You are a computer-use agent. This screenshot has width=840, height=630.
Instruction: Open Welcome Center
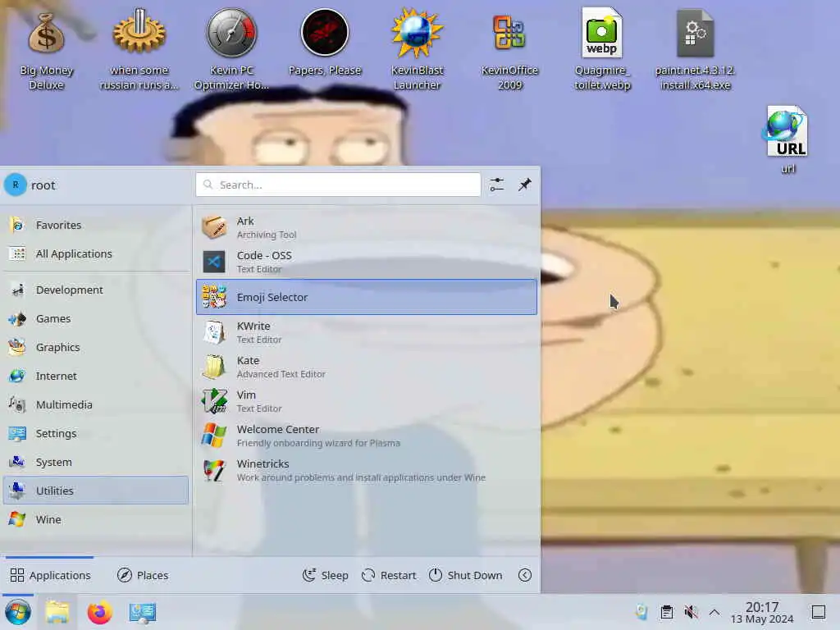[x=367, y=436]
